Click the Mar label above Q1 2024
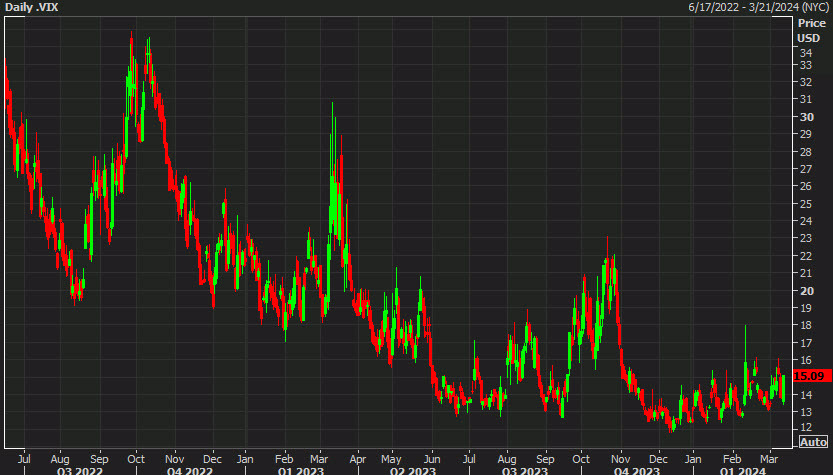 769,459
